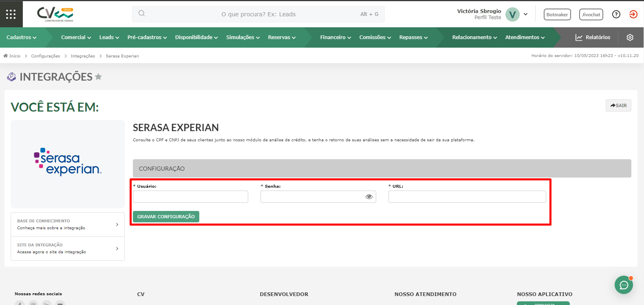Click the Jivochat button

click(591, 15)
